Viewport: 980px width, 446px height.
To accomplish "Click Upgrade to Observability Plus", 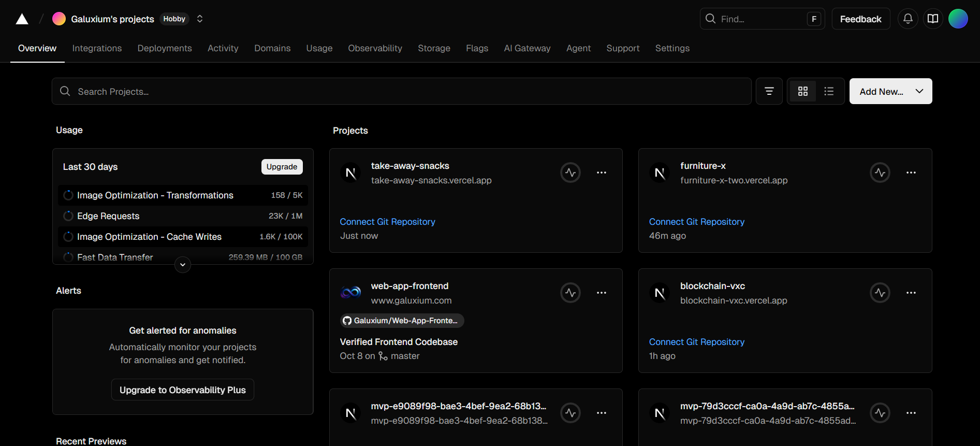I will tap(183, 390).
